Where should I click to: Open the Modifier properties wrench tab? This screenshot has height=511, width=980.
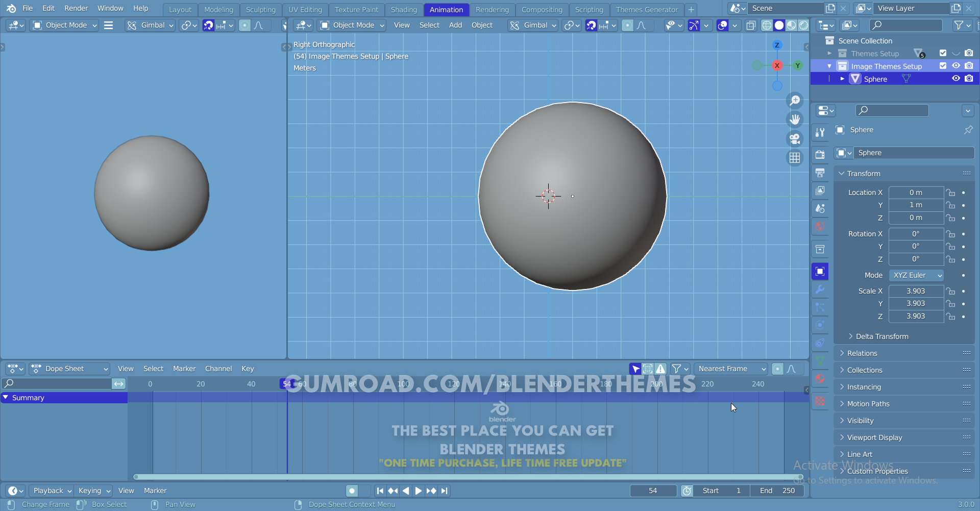[820, 289]
